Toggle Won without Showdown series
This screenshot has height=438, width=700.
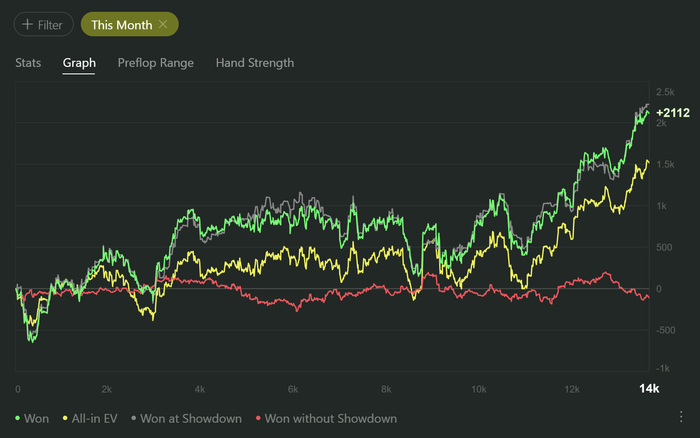pyautogui.click(x=330, y=419)
